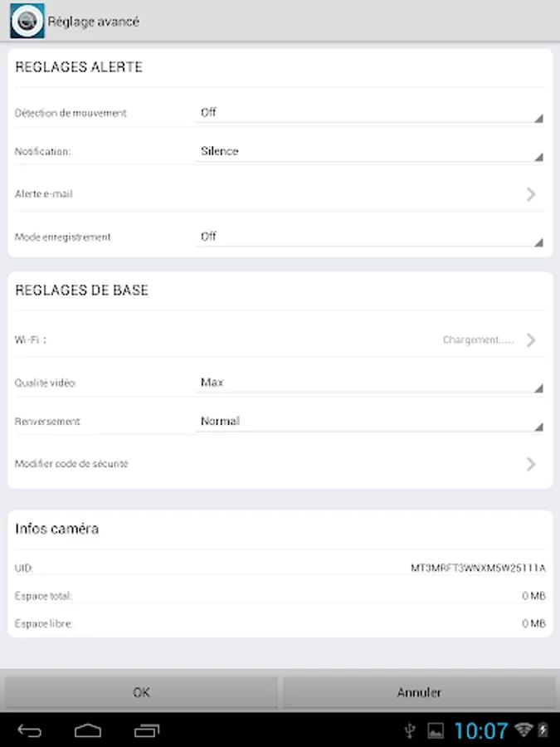Tap the USB status bar icon
This screenshot has height=747, width=560.
[x=409, y=730]
